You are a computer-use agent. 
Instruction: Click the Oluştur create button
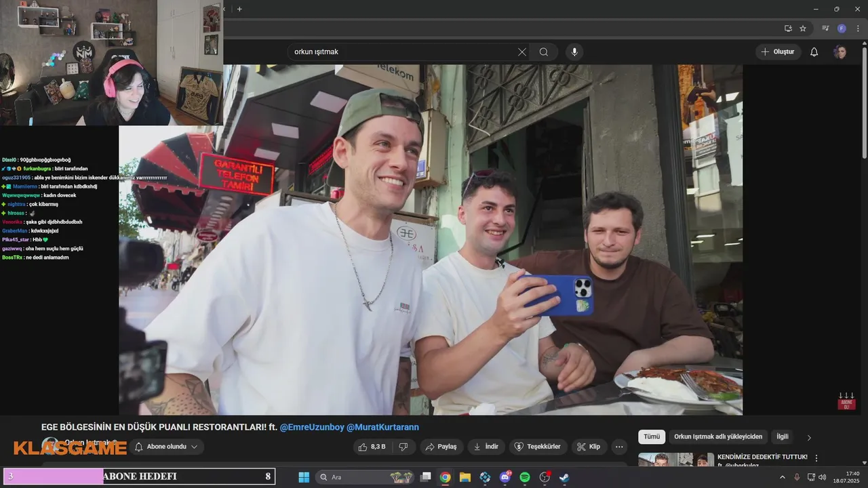coord(778,52)
